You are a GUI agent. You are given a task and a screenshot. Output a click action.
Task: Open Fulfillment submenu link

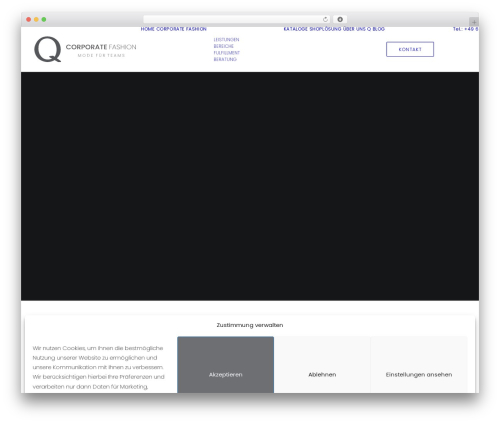(x=227, y=53)
